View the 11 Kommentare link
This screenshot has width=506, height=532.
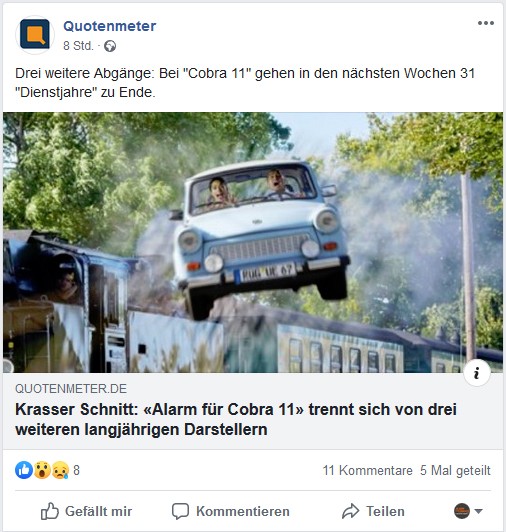[x=368, y=471]
